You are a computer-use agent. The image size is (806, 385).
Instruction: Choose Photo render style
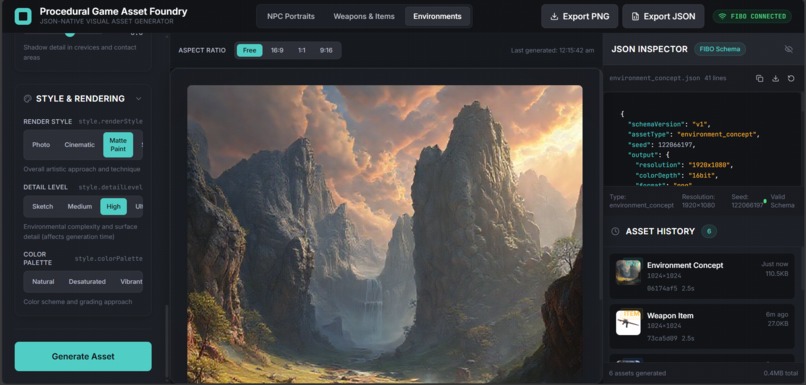[x=41, y=145]
